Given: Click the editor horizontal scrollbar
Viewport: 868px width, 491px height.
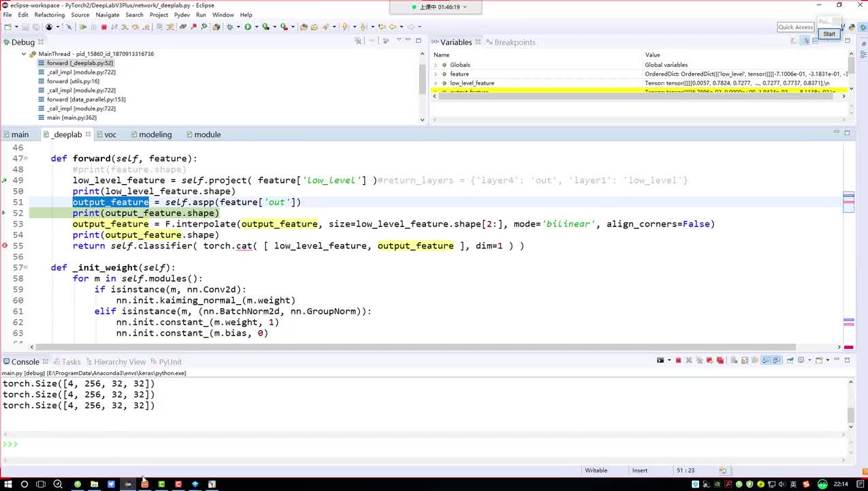Looking at the screenshot, I should 409,347.
